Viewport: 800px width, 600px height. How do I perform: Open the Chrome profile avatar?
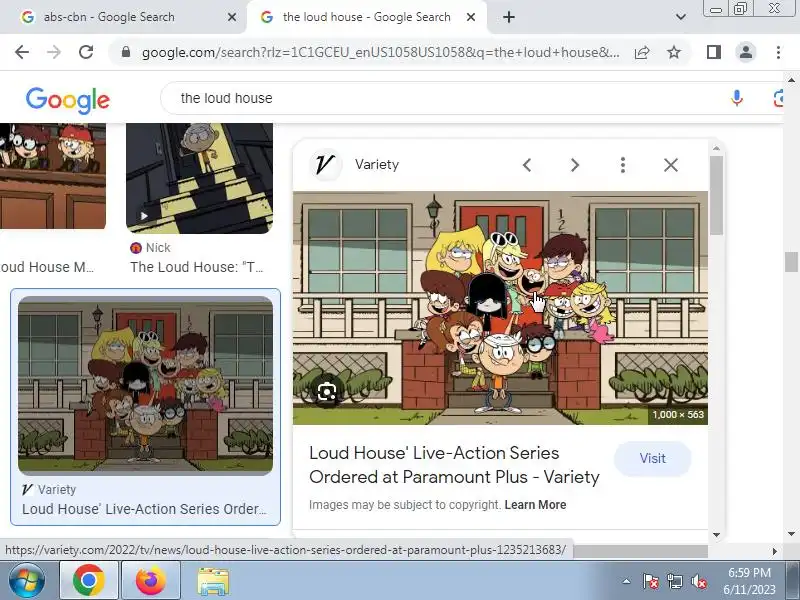click(746, 52)
